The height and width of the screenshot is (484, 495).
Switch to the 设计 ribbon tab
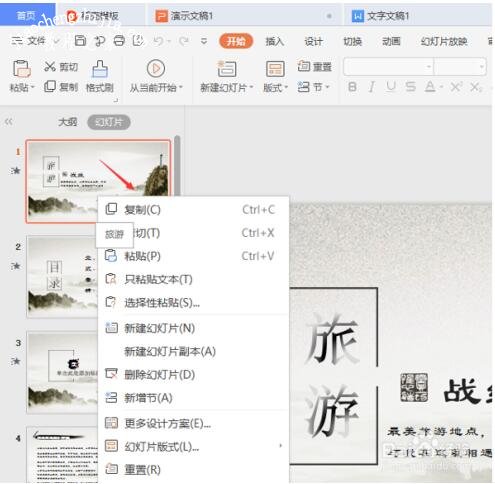point(314,42)
